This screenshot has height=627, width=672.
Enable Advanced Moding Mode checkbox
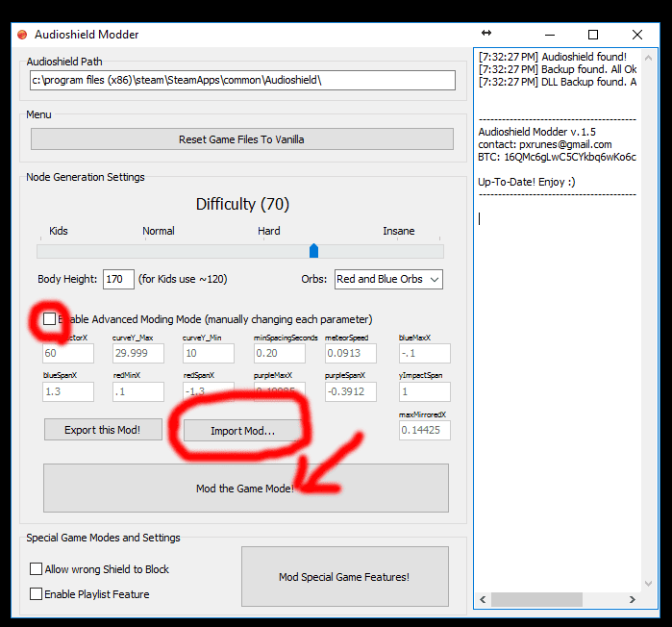click(x=49, y=319)
